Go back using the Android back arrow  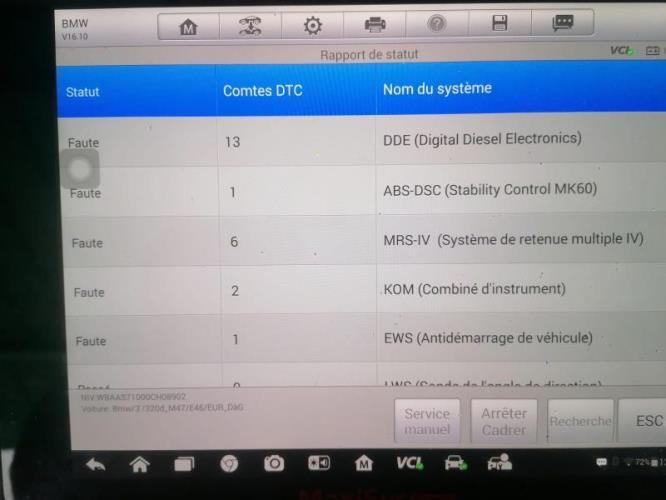click(x=96, y=466)
